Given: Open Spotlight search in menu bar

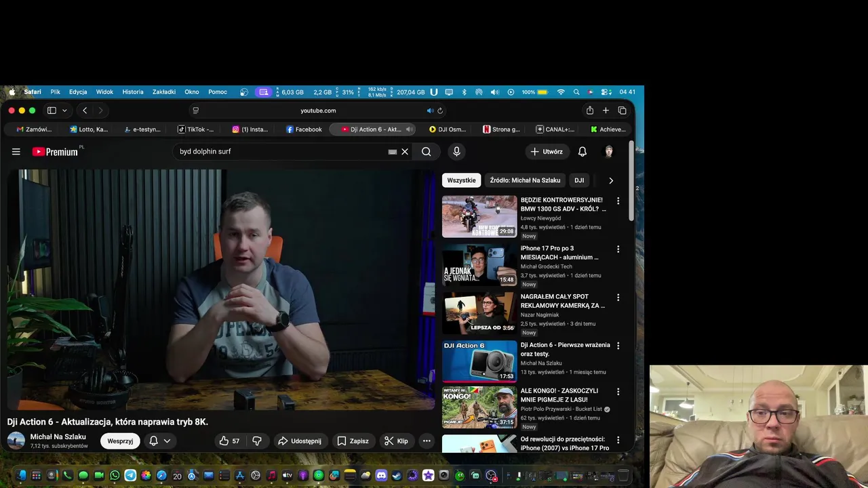Looking at the screenshot, I should (576, 92).
